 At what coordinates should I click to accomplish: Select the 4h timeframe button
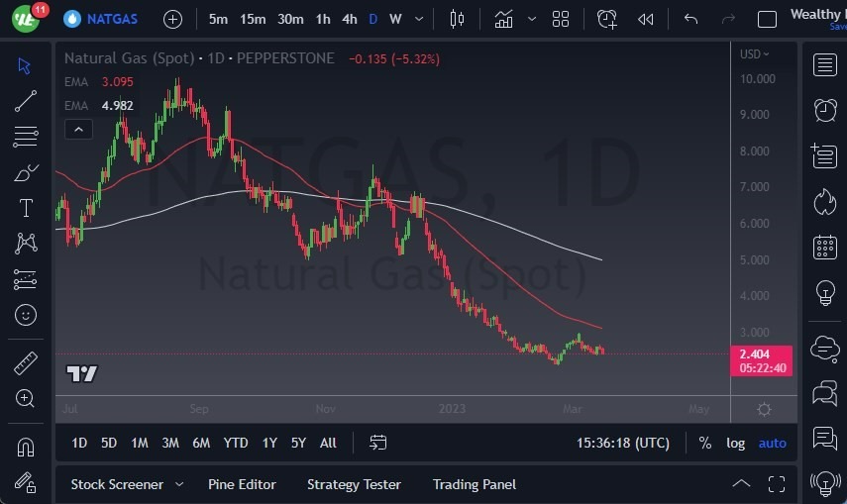click(x=350, y=19)
